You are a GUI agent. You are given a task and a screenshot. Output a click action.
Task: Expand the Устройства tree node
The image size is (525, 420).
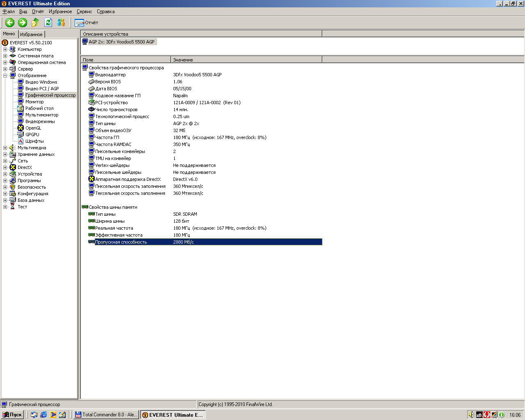coord(5,174)
